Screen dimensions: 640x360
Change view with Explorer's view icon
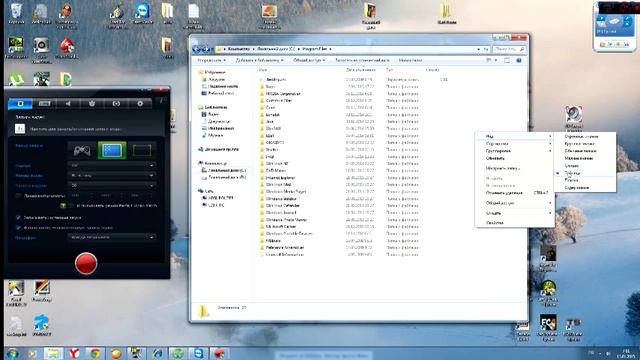click(489, 60)
